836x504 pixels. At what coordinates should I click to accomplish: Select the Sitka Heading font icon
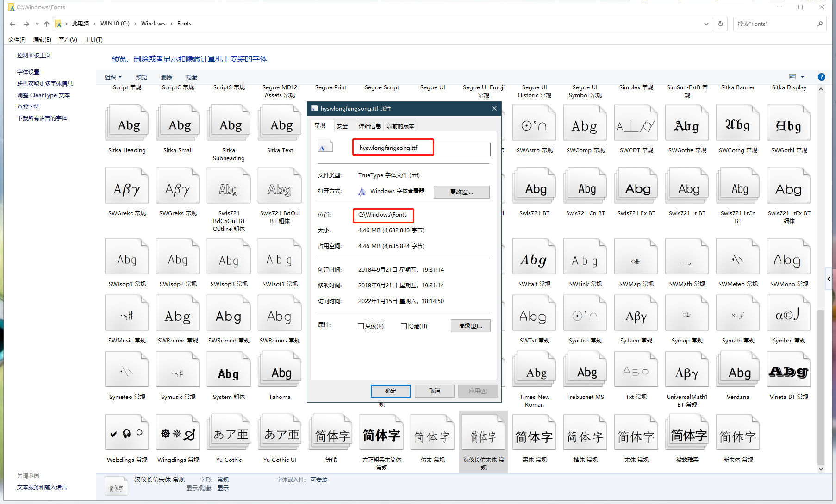(127, 123)
